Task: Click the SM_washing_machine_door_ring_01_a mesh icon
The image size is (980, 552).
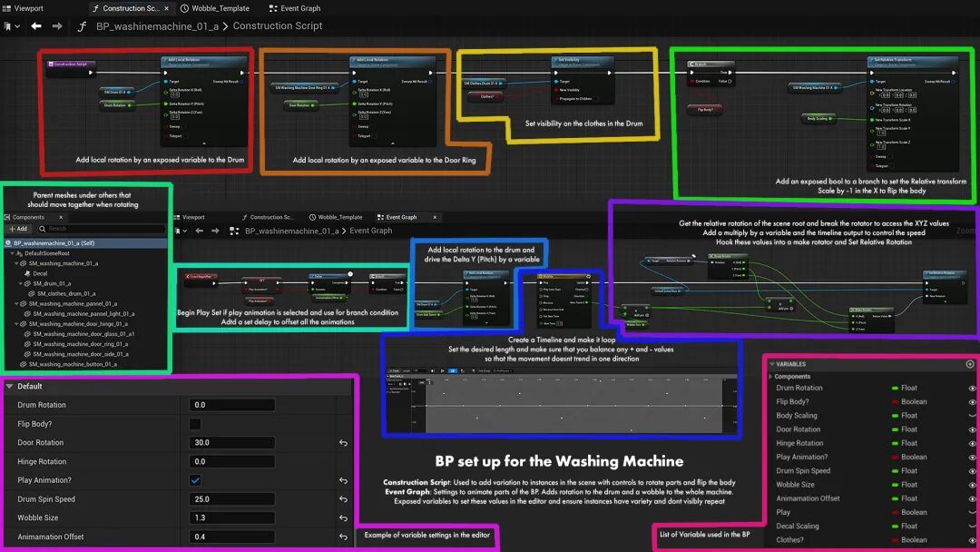Action: [27, 344]
